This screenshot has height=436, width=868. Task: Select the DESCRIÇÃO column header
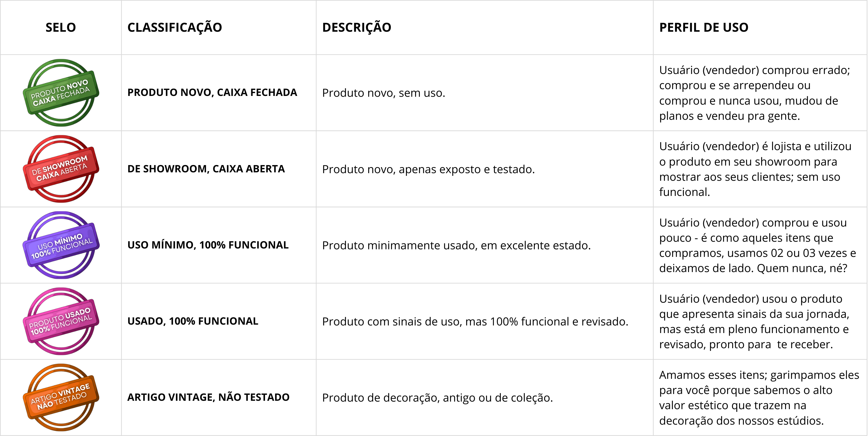[x=357, y=27]
